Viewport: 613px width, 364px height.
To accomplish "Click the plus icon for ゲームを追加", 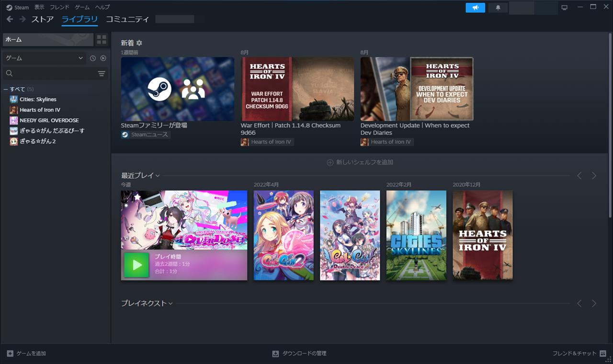I will pos(10,353).
